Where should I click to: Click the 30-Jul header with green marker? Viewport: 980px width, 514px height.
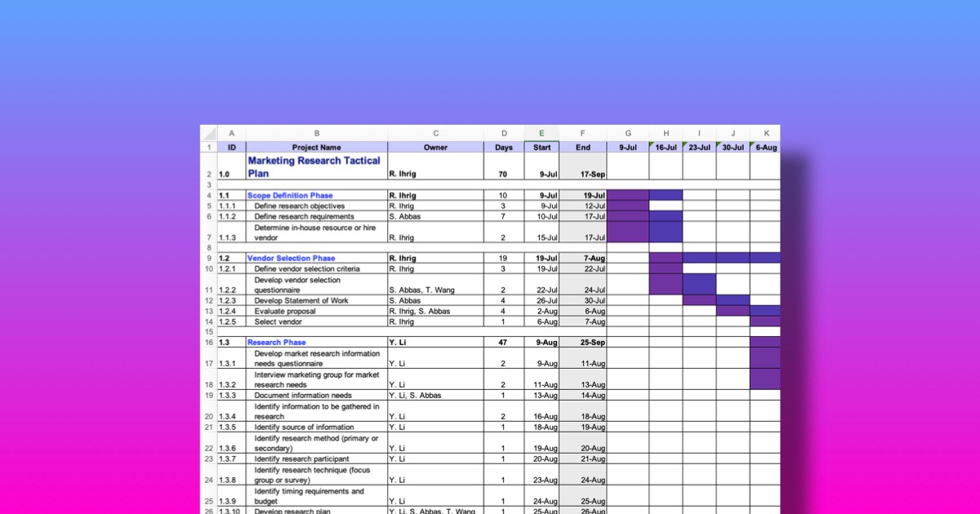click(733, 148)
